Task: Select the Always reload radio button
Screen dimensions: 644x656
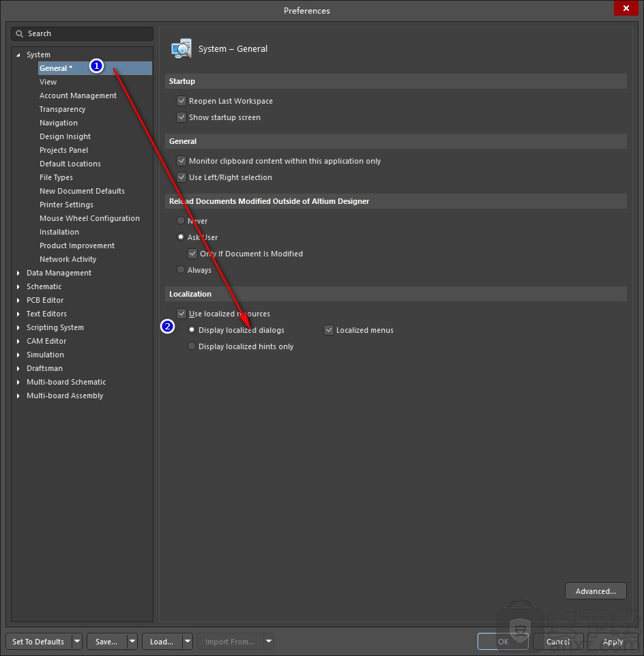Action: coord(181,269)
